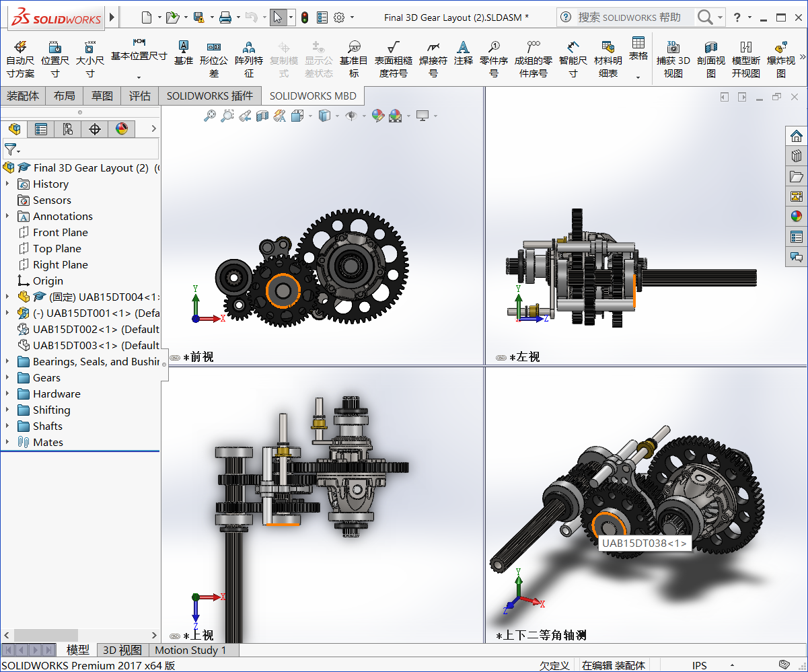Open the FeatureManager design tree tab
Image resolution: width=808 pixels, height=672 pixels.
(14, 129)
